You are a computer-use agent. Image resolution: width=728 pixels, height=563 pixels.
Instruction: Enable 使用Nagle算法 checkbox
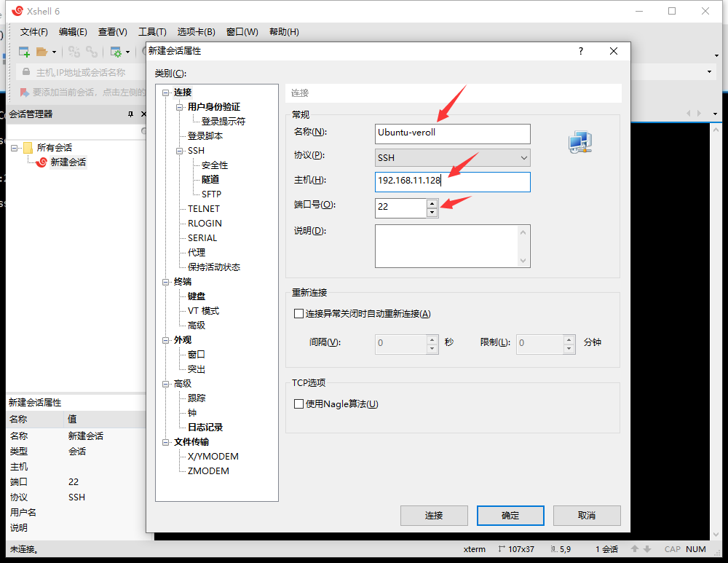point(298,404)
